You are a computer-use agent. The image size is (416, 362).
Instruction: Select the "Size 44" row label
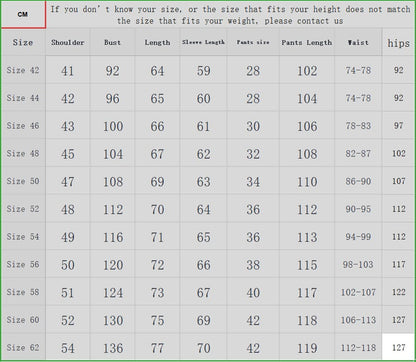(x=23, y=98)
